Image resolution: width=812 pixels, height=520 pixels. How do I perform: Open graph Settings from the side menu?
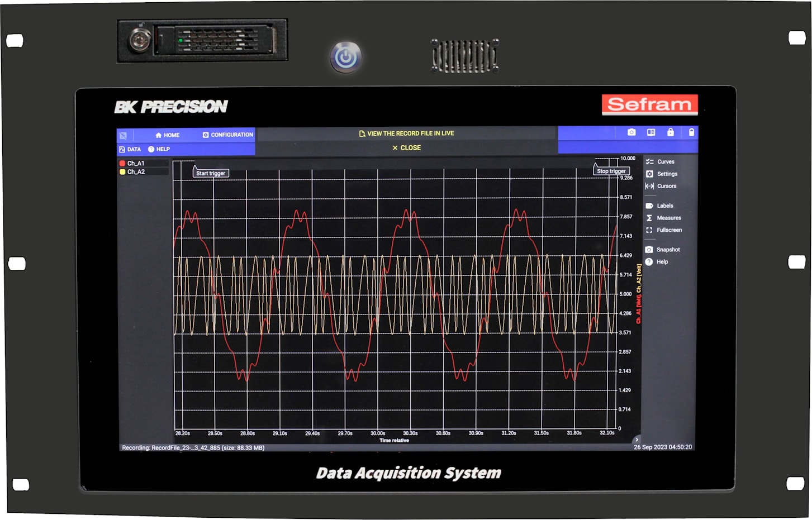tap(661, 174)
